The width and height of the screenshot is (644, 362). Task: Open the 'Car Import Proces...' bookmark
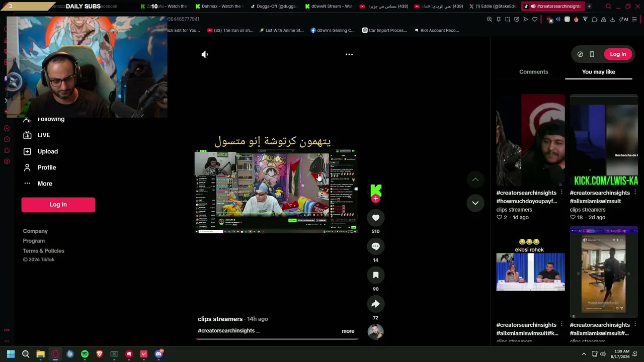[x=384, y=30]
